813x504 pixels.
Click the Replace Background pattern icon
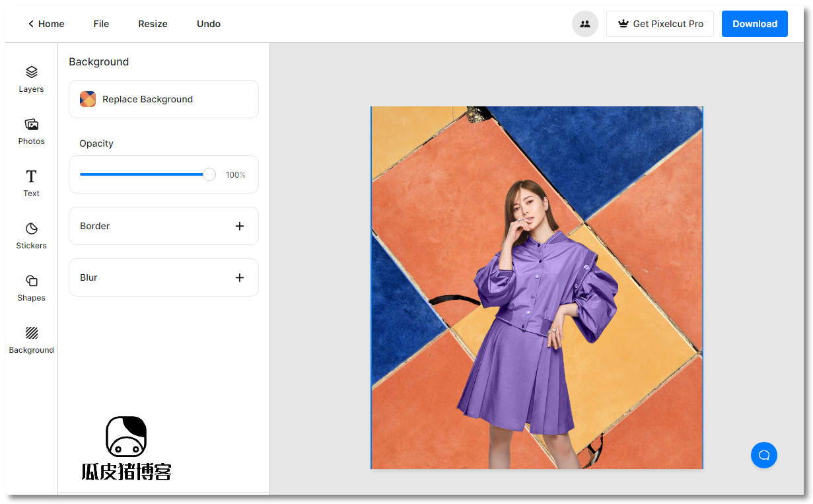click(x=88, y=99)
